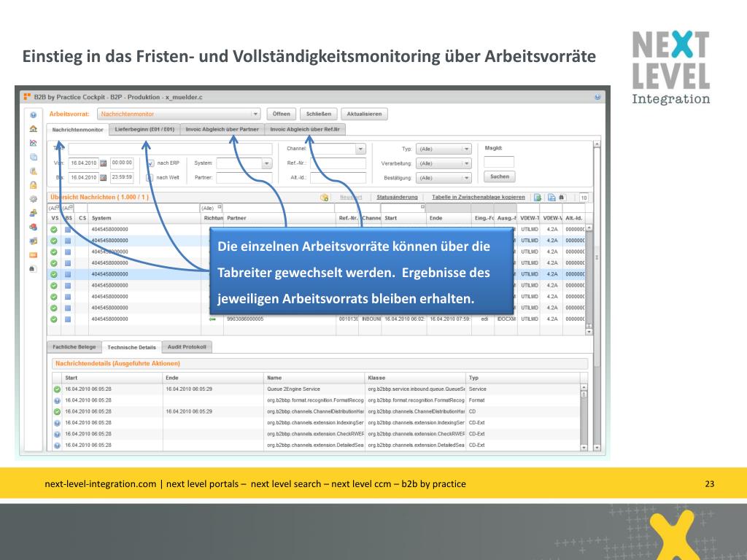Click help icon in window title bar

(x=597, y=97)
